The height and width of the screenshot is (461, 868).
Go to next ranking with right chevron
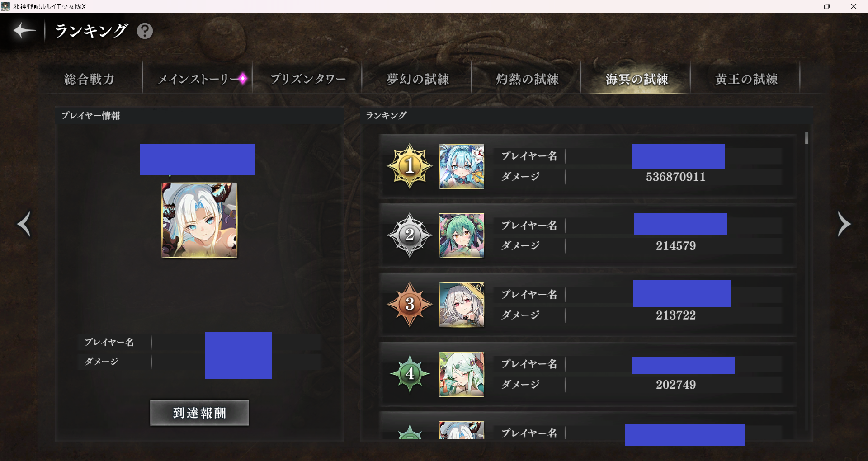pyautogui.click(x=844, y=224)
